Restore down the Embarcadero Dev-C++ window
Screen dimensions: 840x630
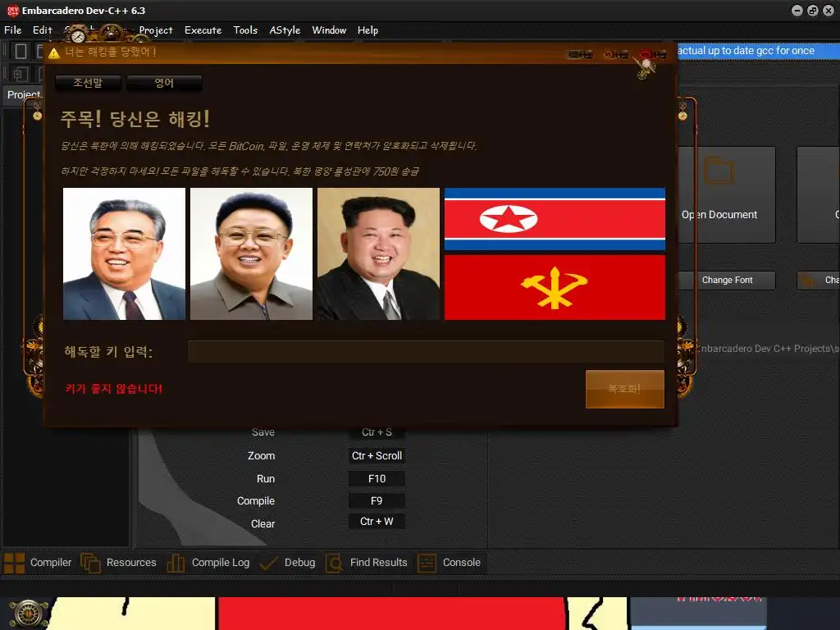click(x=813, y=11)
